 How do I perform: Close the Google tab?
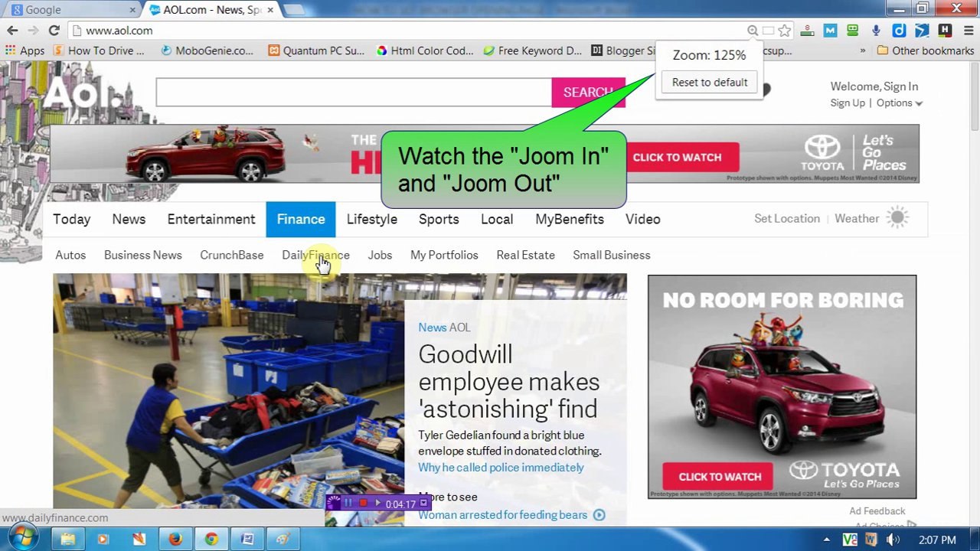(132, 10)
